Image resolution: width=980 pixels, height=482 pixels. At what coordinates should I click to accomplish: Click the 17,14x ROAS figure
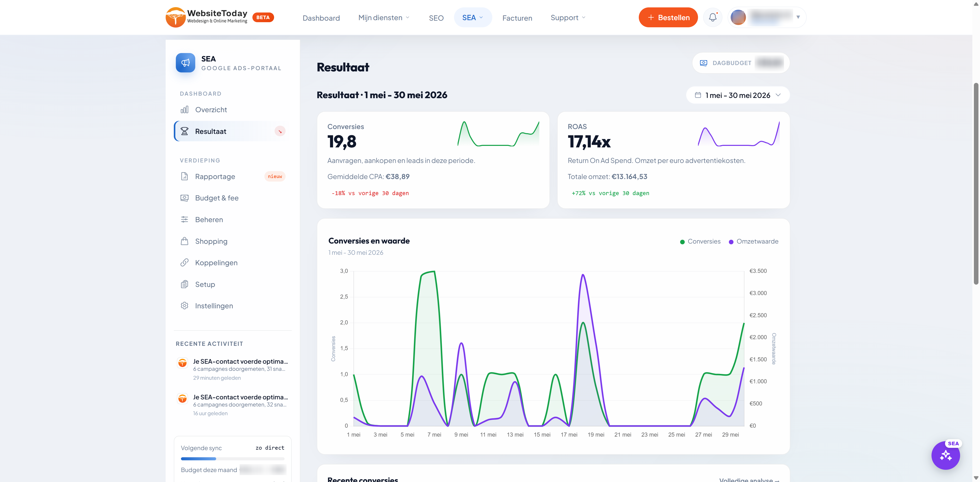[x=589, y=142]
